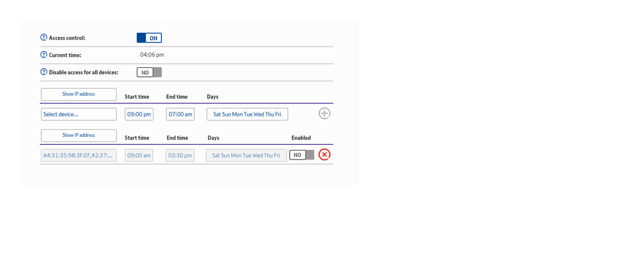Click the 03:30 pm end time field

(180, 156)
